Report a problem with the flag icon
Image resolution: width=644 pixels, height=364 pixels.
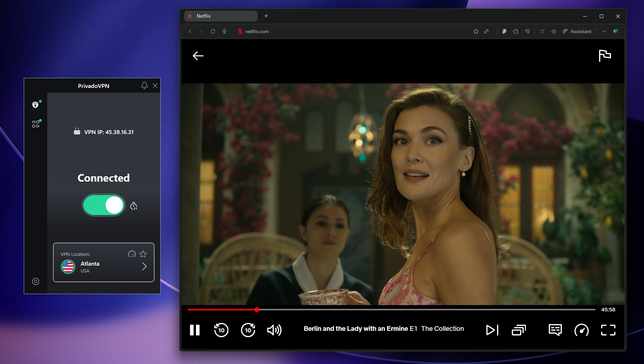pos(605,56)
